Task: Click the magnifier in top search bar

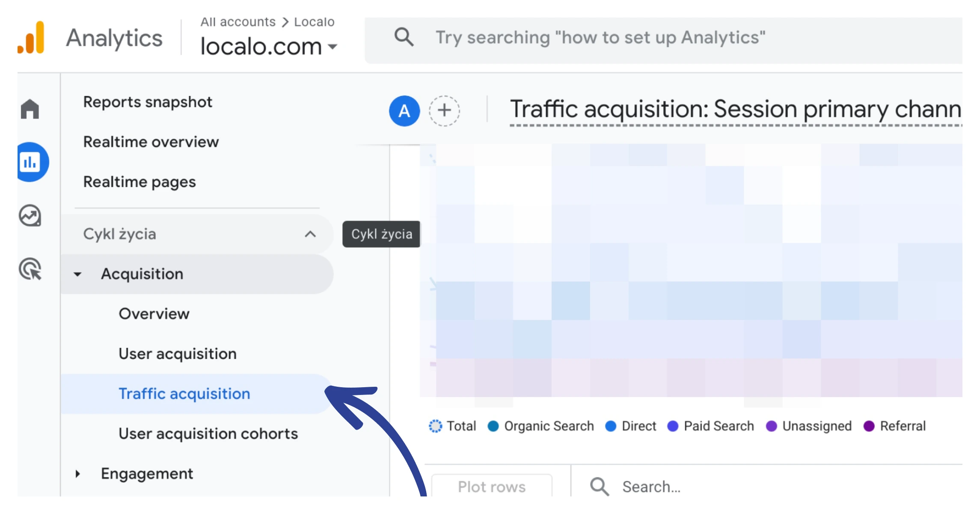Action: pyautogui.click(x=404, y=38)
